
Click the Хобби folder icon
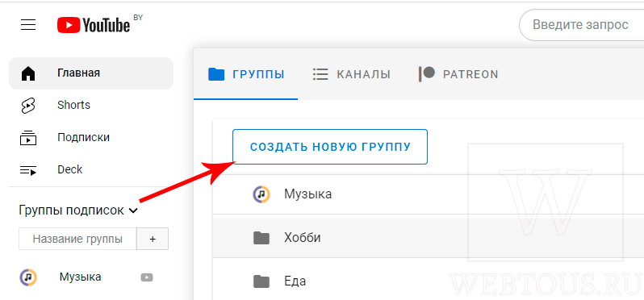click(x=261, y=238)
